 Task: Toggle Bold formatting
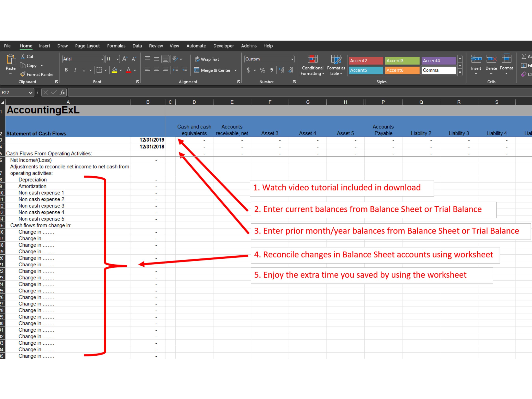tap(66, 70)
